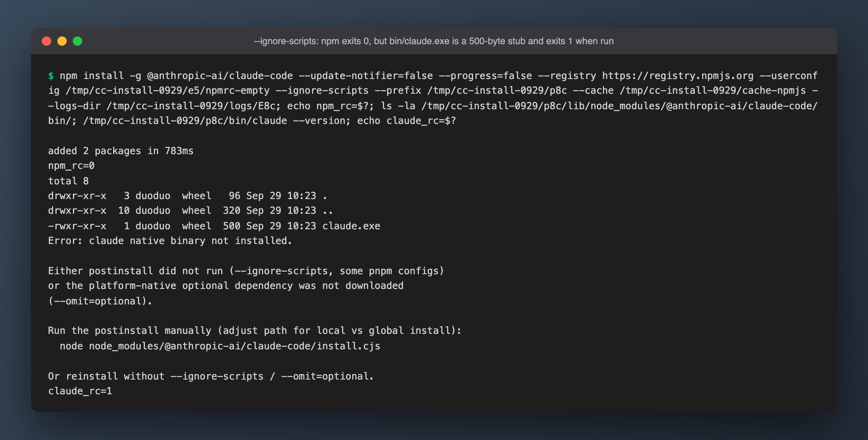This screenshot has height=440, width=868.
Task: Click 'or the platform-native optional dependency' line
Action: tap(226, 286)
